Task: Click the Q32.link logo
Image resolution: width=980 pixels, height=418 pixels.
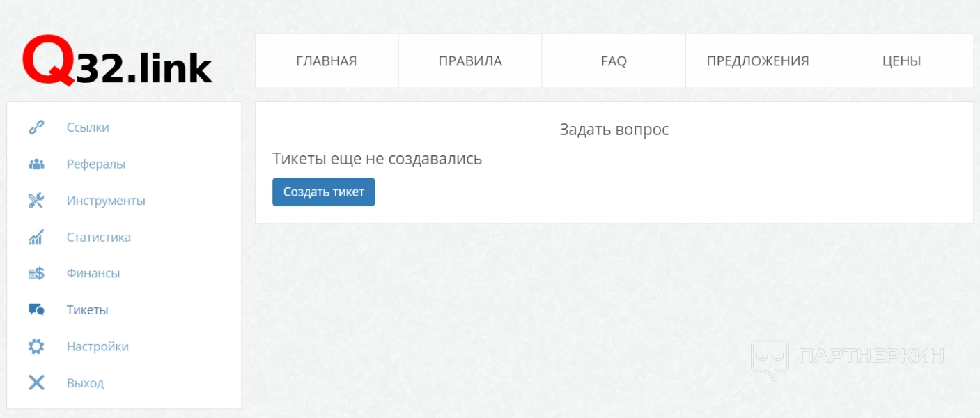Action: [x=117, y=61]
